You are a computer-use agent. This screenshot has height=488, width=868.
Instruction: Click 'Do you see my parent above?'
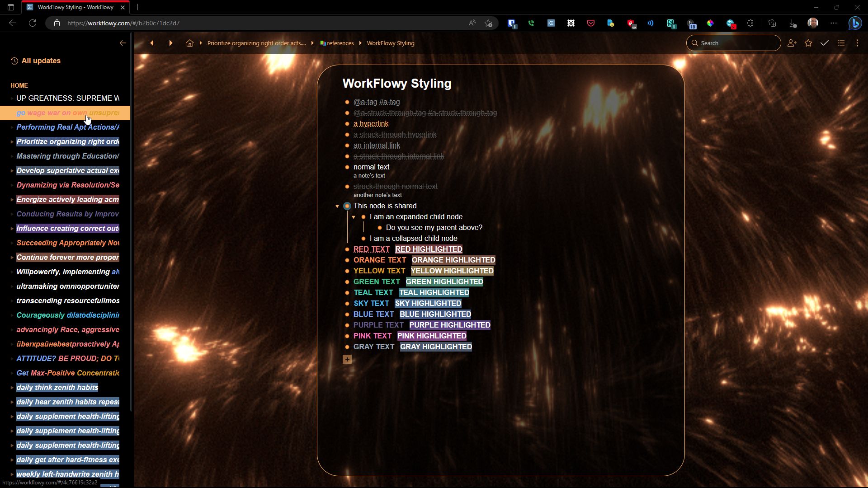(x=434, y=227)
